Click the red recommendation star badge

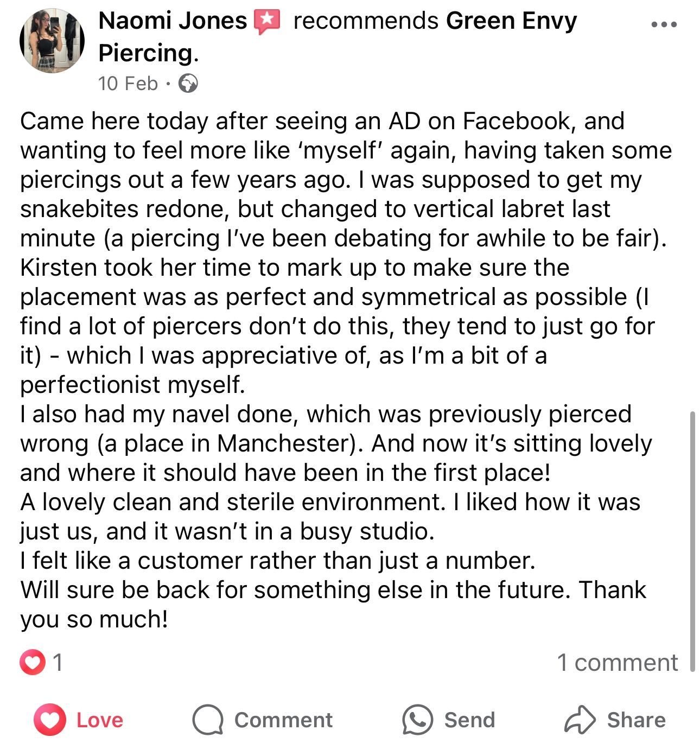267,22
